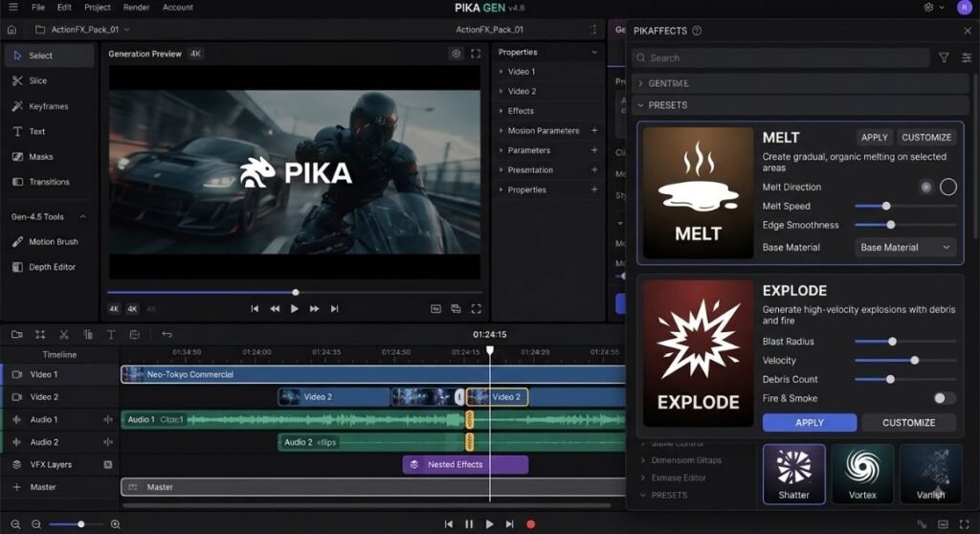Viewport: 980px width, 534px height.
Task: Toggle Audio 1 track mute control
Action: pos(108,419)
